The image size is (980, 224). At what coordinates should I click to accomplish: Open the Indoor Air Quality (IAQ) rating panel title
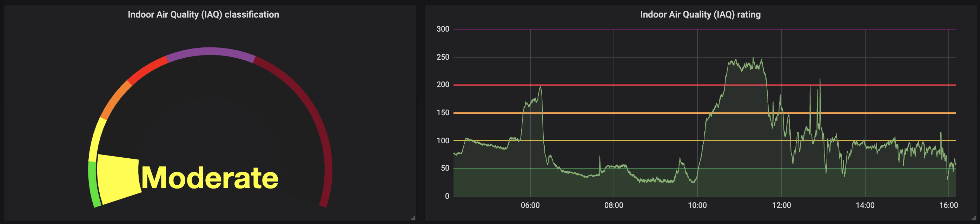point(700,14)
